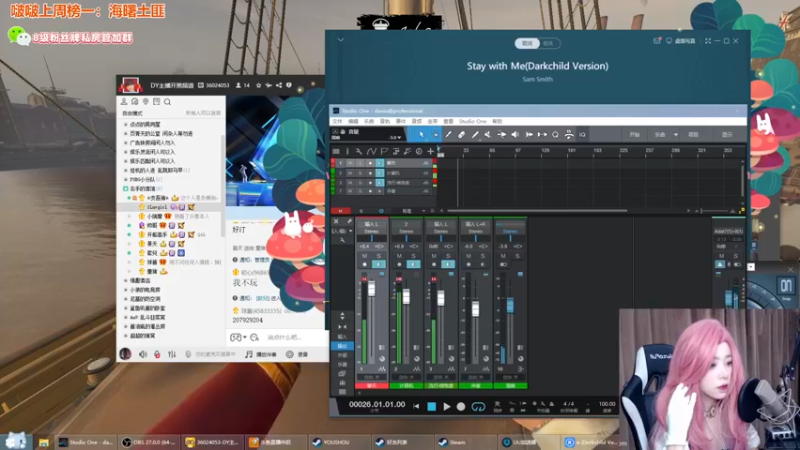The width and height of the screenshot is (800, 450).
Task: Open the 音轨 menu in Studio One
Action: click(x=385, y=121)
